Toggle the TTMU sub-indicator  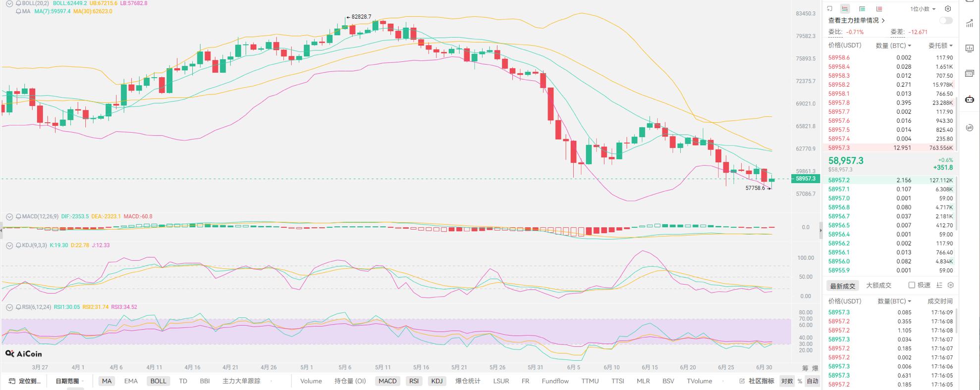[x=590, y=381]
